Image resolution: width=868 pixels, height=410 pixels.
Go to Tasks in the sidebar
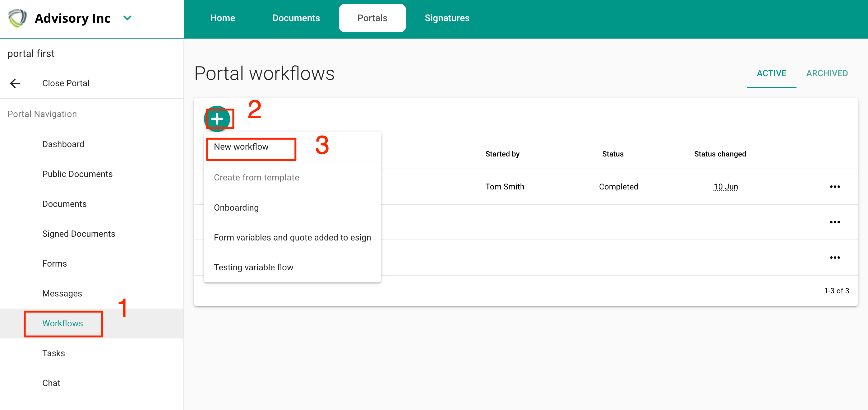tap(53, 353)
